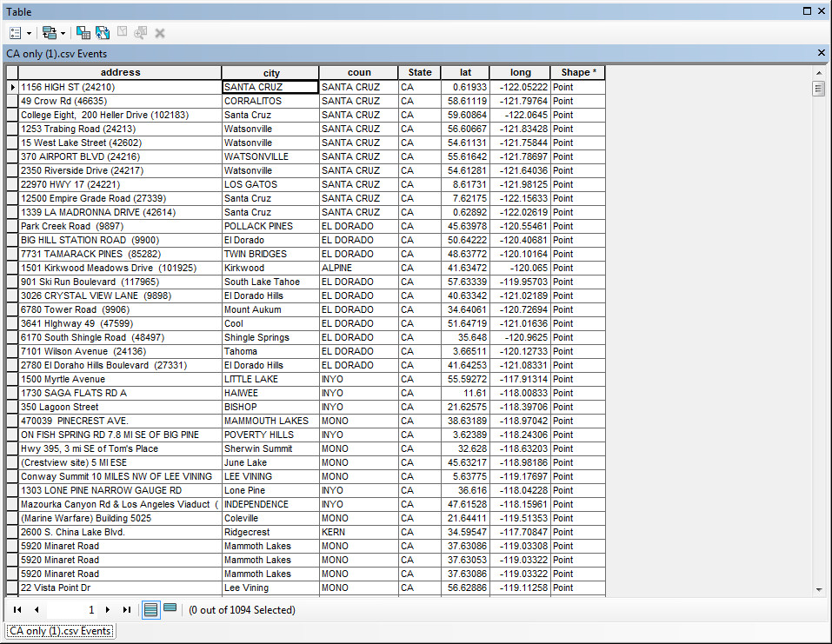The height and width of the screenshot is (644, 832).
Task: Click the CORRALITOS city cell
Action: pyautogui.click(x=270, y=101)
